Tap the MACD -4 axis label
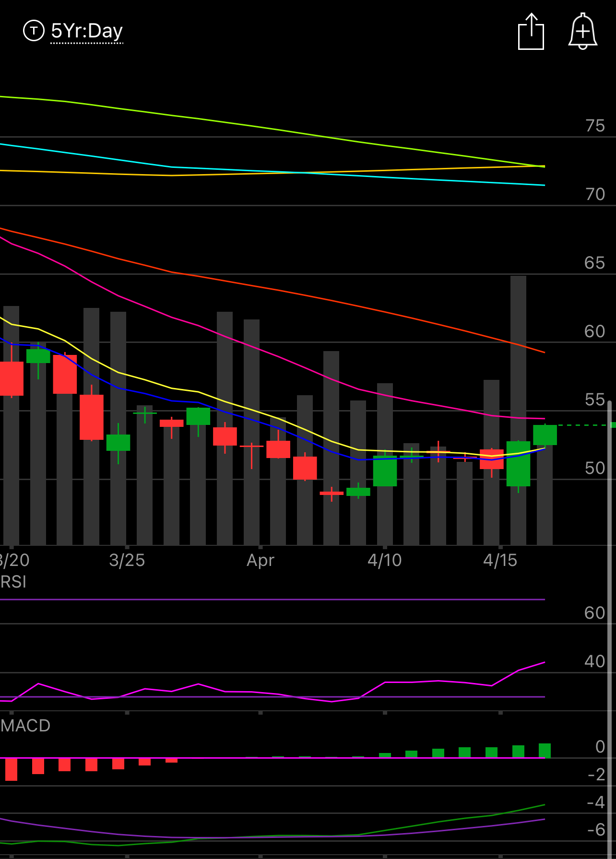Image resolution: width=616 pixels, height=859 pixels. tap(596, 802)
